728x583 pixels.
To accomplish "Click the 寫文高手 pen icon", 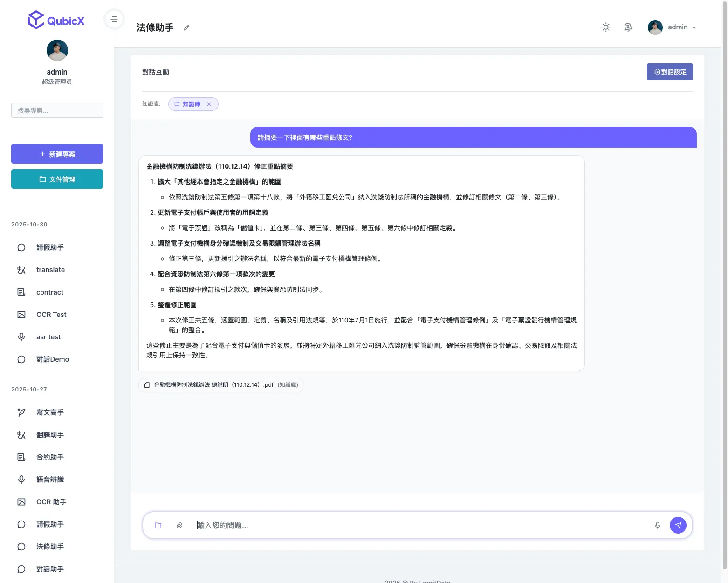I will (21, 412).
